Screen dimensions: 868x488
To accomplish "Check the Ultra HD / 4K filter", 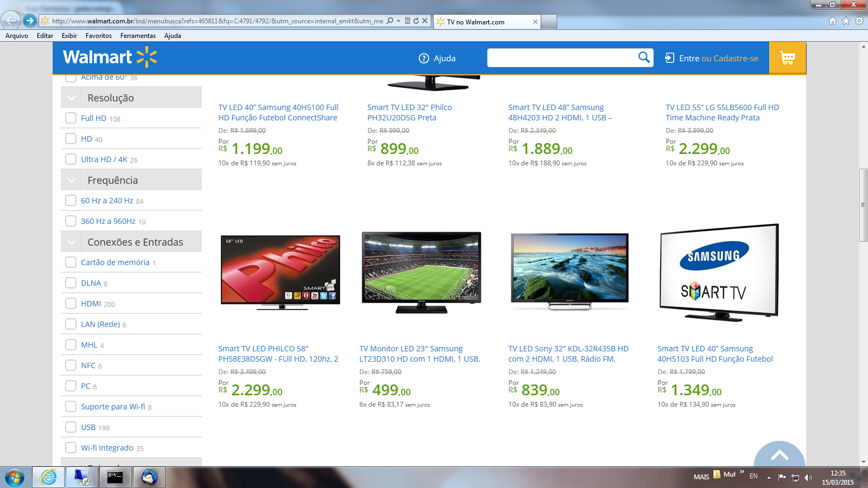I will coord(71,159).
